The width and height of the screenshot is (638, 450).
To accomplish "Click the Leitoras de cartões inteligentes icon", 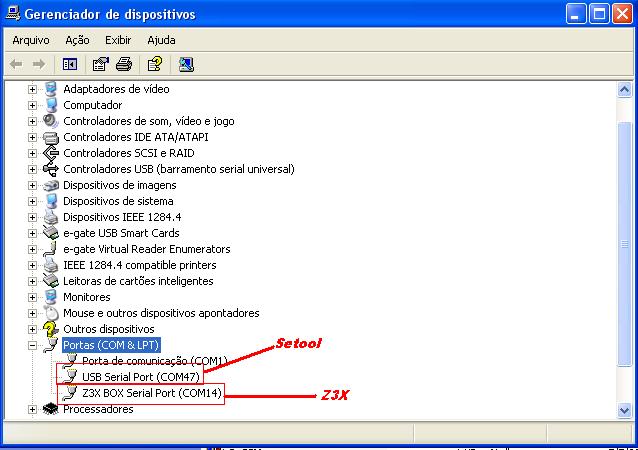I will pyautogui.click(x=51, y=281).
